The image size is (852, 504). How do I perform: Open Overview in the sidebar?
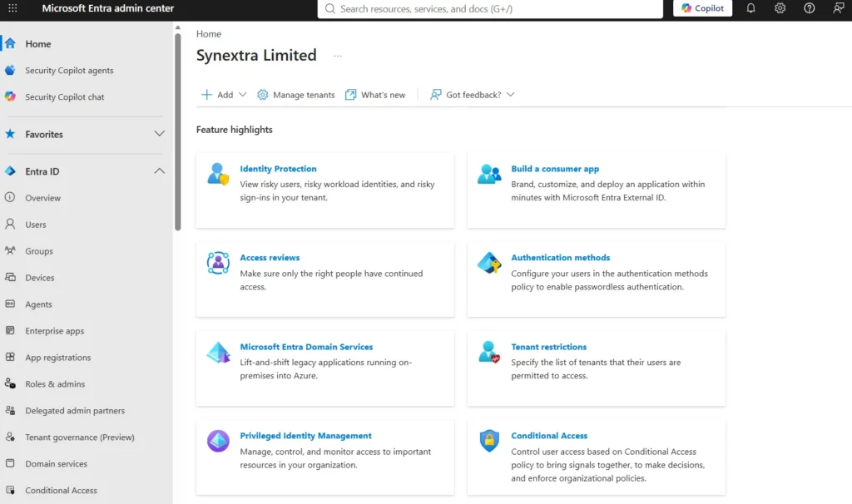pos(43,198)
